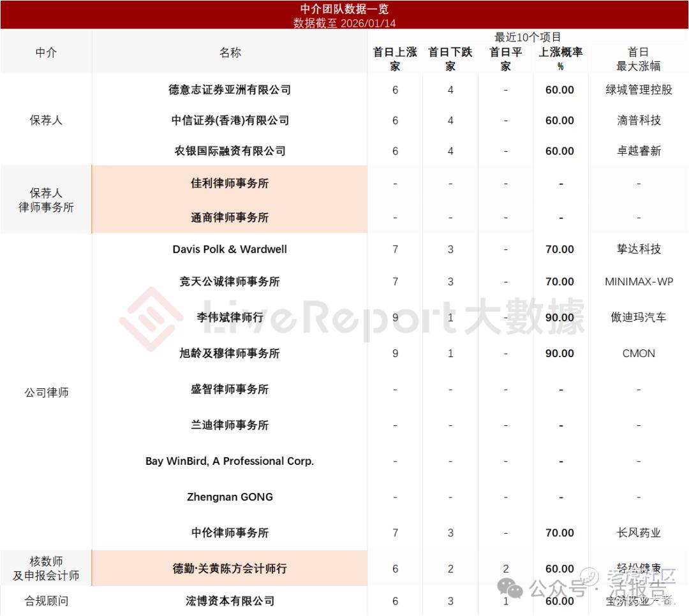The width and height of the screenshot is (689, 616).
Task: Click 'CMON' in the last column
Action: (639, 353)
